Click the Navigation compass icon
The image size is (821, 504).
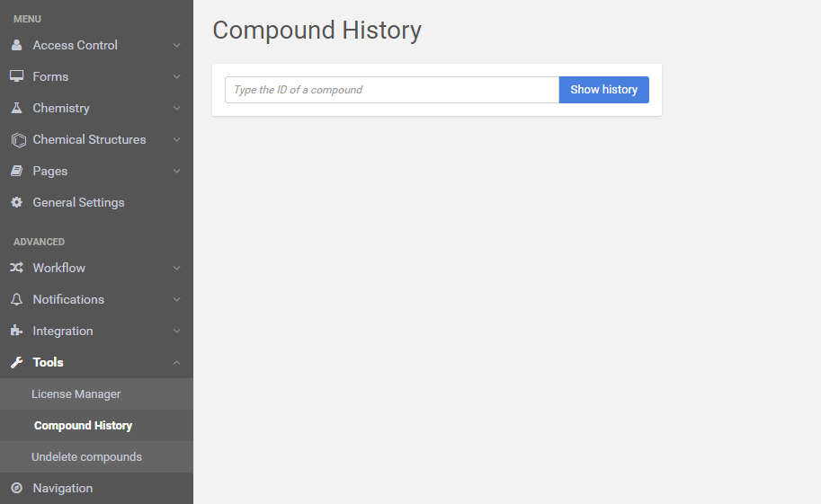pos(16,488)
